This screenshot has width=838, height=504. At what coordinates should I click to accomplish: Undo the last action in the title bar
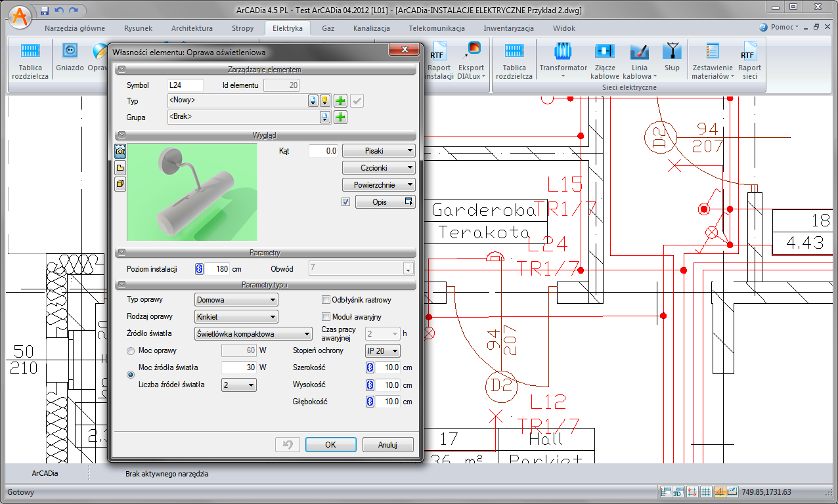[59, 10]
